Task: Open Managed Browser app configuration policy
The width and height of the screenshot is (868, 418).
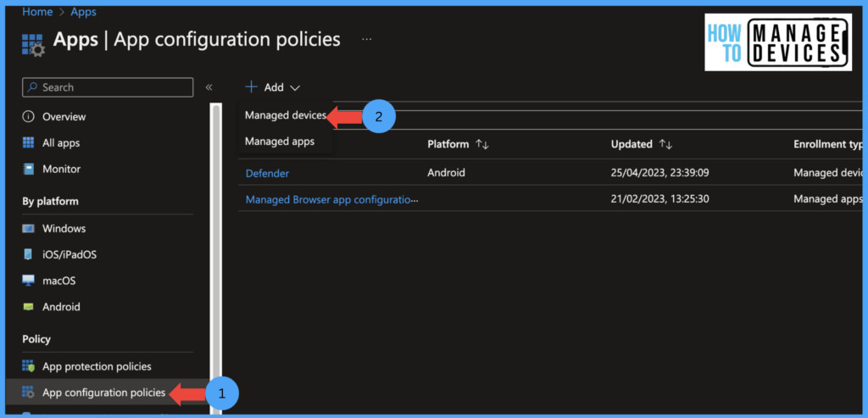Action: tap(332, 200)
